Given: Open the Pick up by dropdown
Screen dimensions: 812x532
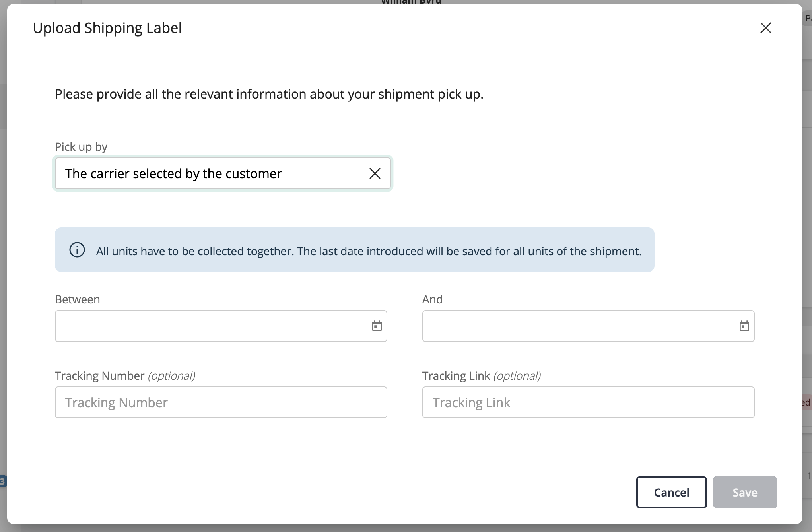Looking at the screenshot, I should (x=211, y=173).
